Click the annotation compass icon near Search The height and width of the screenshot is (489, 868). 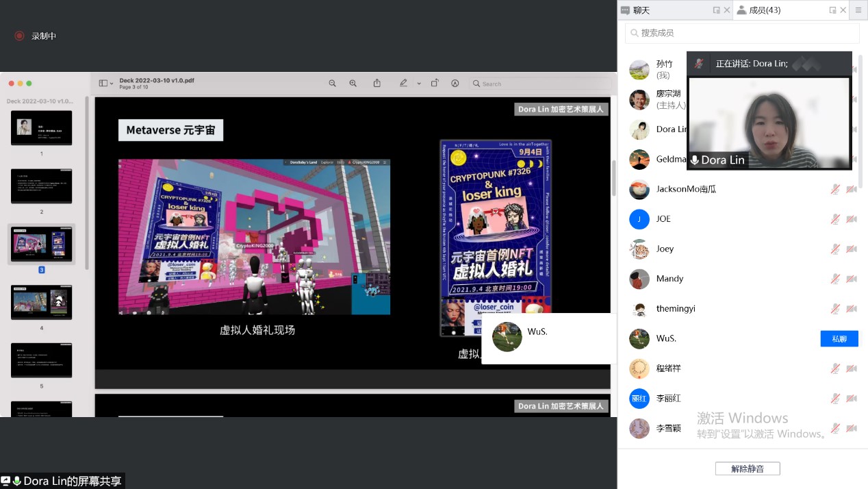[455, 83]
